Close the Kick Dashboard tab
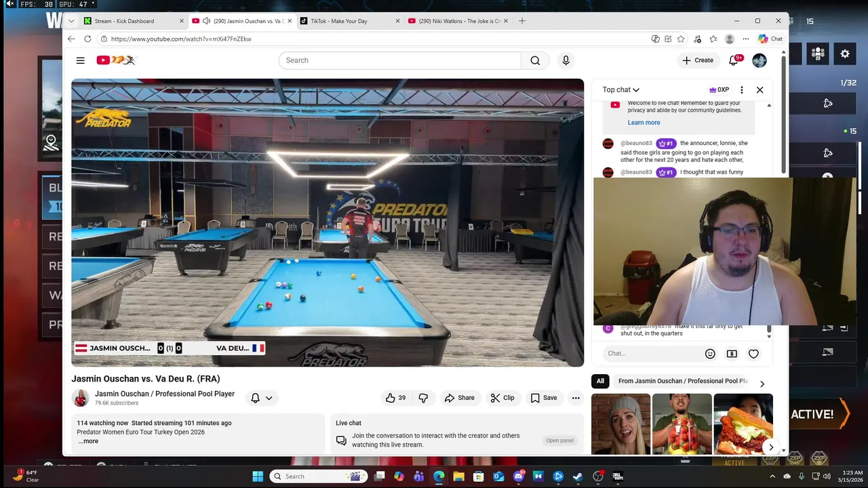 (x=182, y=21)
